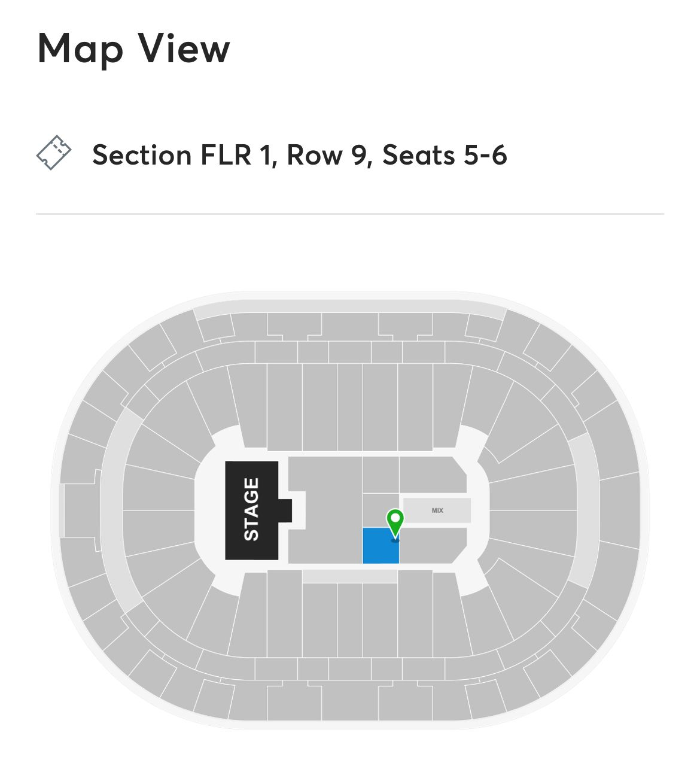Image resolution: width=700 pixels, height=763 pixels.
Task: Select small floor section above blue section
Action: pos(381,510)
